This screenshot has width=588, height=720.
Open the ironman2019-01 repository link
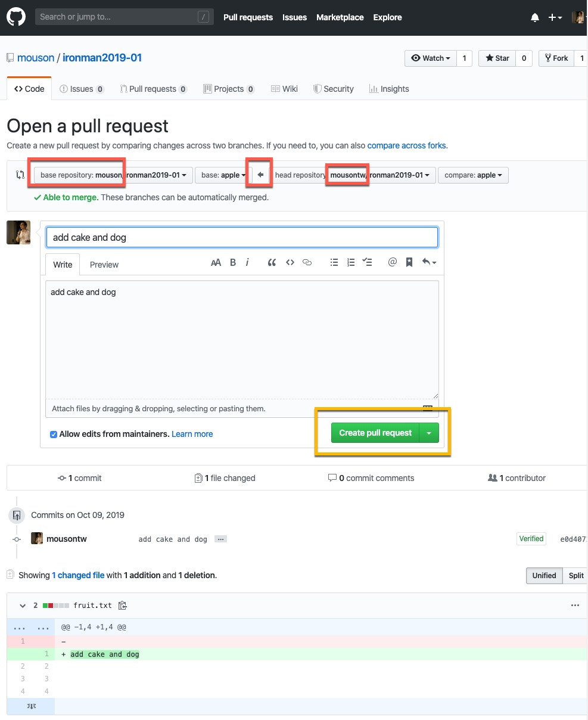click(x=102, y=58)
